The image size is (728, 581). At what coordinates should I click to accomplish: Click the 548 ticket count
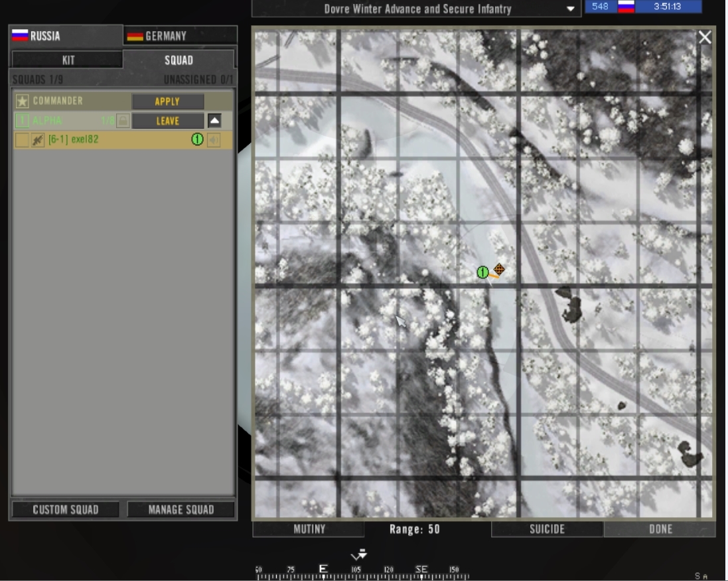click(600, 7)
